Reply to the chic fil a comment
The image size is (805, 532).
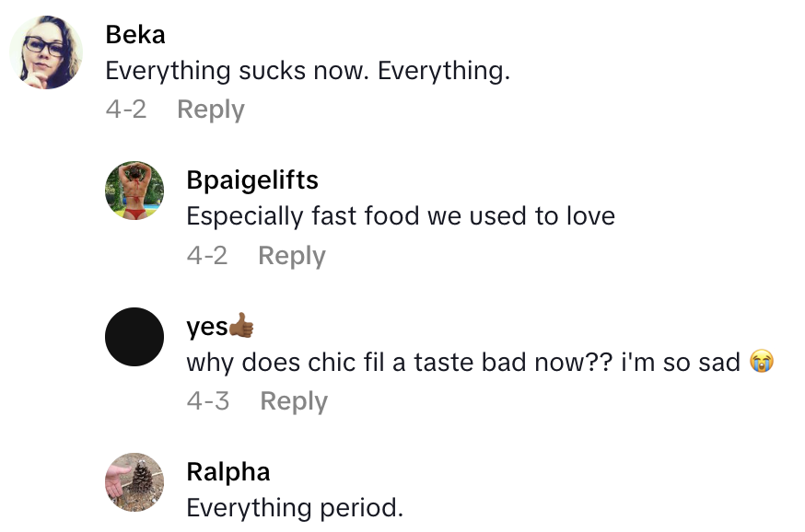(x=294, y=401)
